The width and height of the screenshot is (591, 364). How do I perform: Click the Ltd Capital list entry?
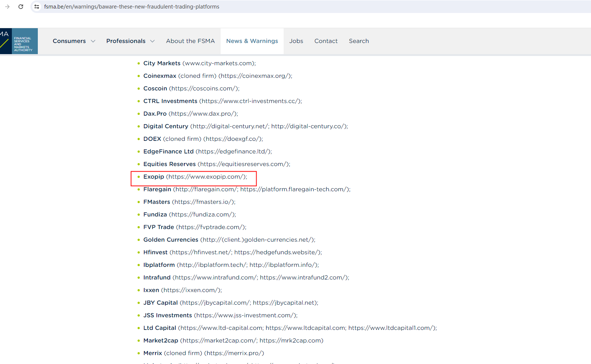click(290, 328)
